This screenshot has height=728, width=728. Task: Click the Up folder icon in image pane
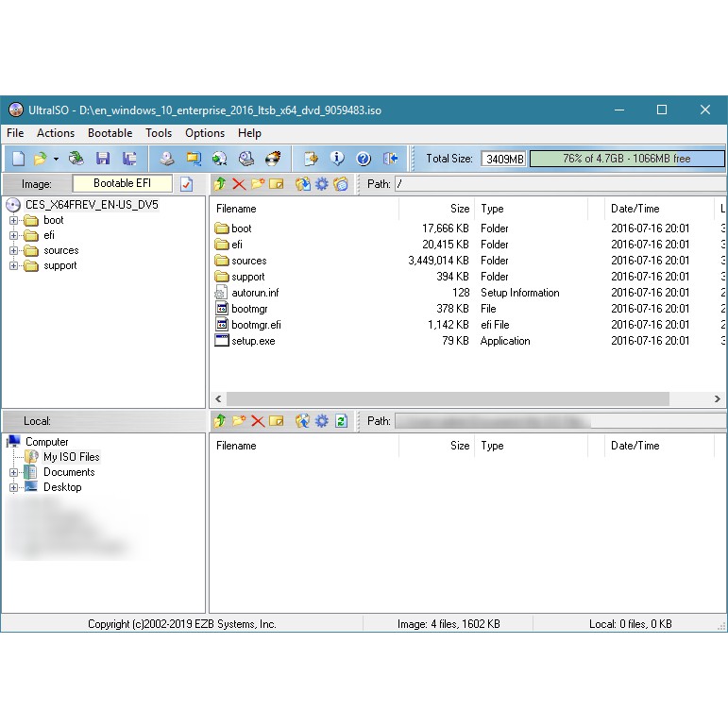tap(220, 184)
